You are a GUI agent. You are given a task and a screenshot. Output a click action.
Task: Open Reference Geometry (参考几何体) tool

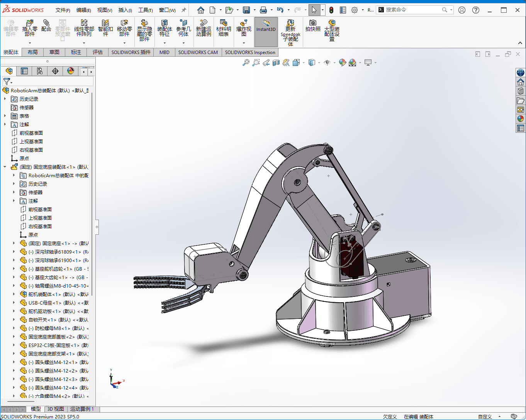(x=183, y=28)
